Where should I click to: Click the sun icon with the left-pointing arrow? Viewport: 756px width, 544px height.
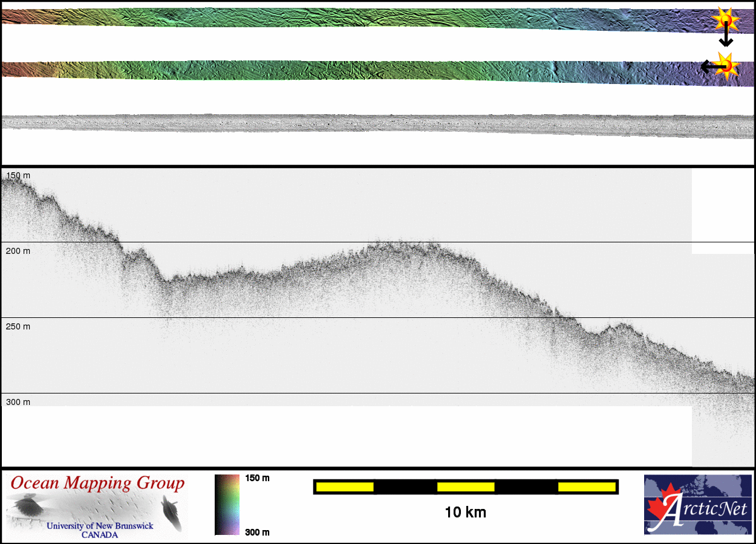click(x=728, y=65)
